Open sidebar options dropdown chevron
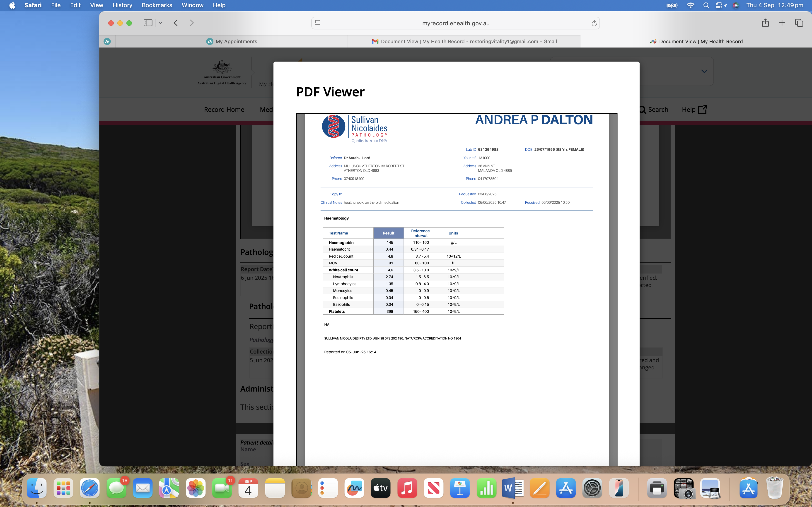 (160, 23)
